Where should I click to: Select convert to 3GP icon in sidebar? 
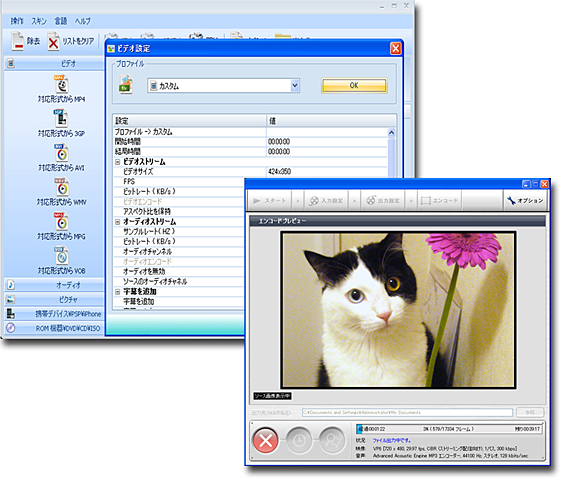[61, 118]
